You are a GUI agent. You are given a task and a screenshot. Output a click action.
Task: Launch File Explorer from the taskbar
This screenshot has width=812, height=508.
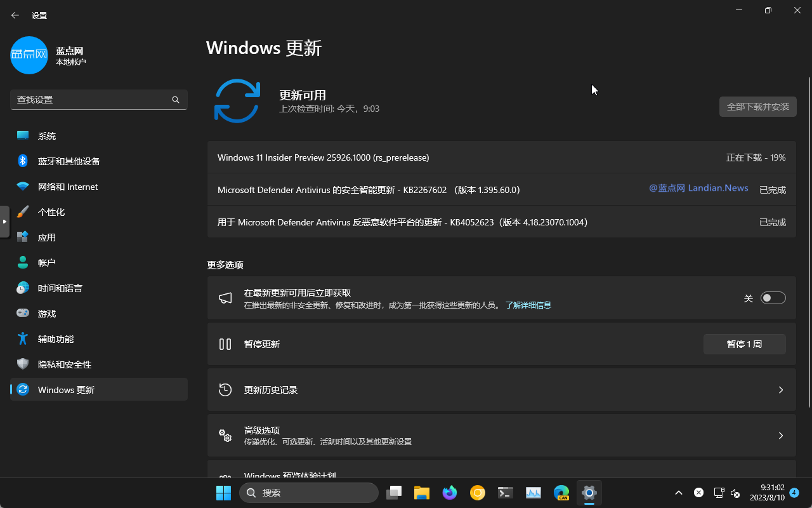(422, 493)
